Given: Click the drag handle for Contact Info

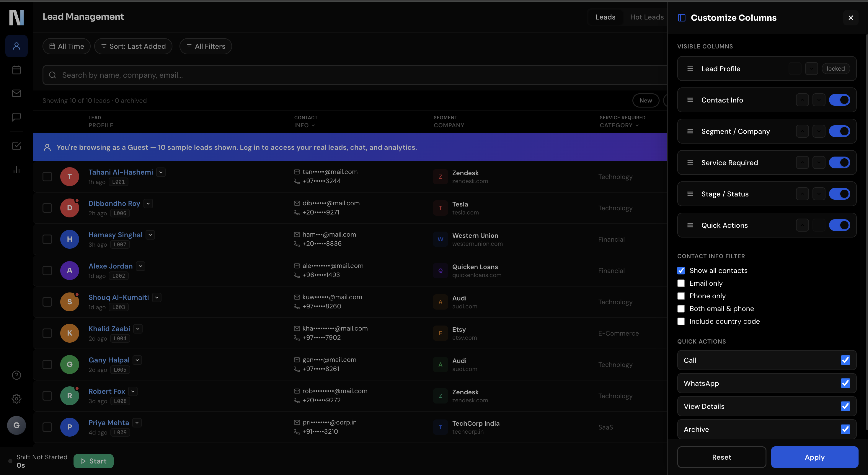Looking at the screenshot, I should (x=690, y=100).
